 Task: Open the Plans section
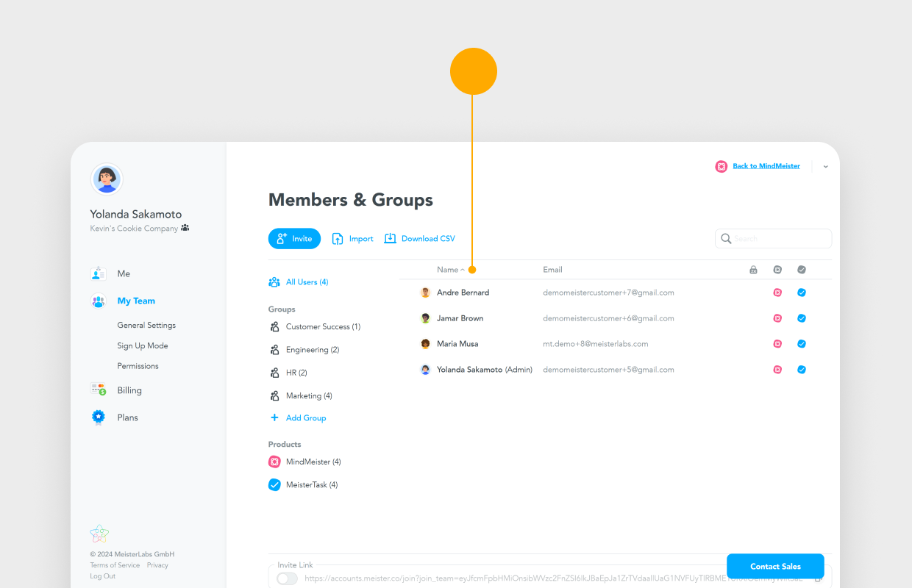point(127,417)
